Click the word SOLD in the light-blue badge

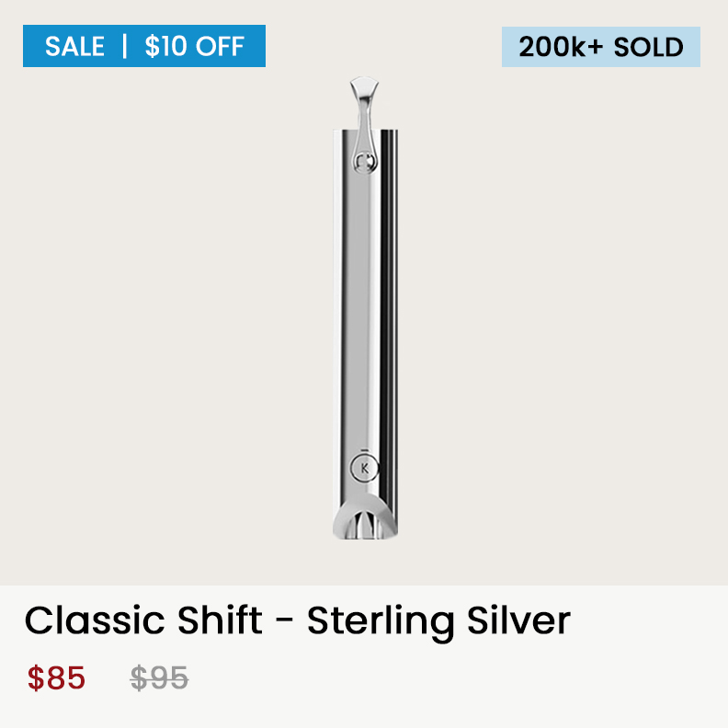[x=649, y=48]
